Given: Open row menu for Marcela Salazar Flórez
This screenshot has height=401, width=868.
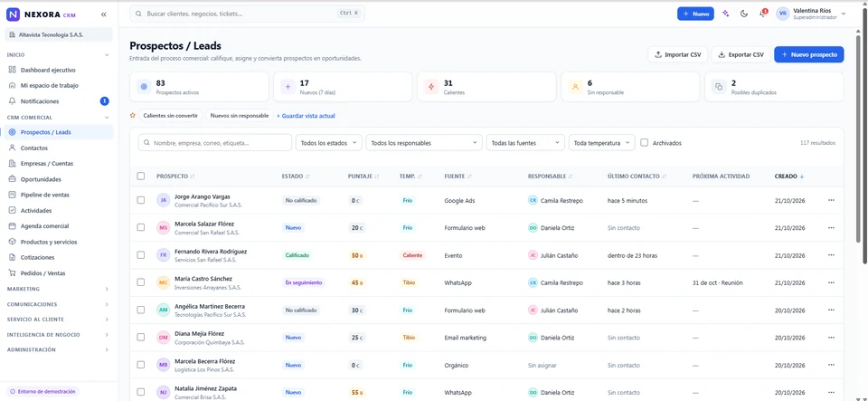Looking at the screenshot, I should pos(831,227).
